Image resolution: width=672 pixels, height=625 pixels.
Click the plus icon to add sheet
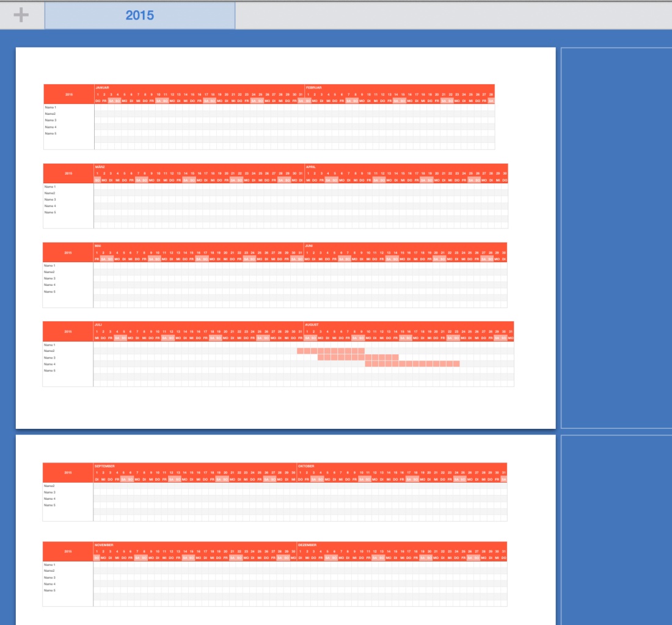point(21,15)
